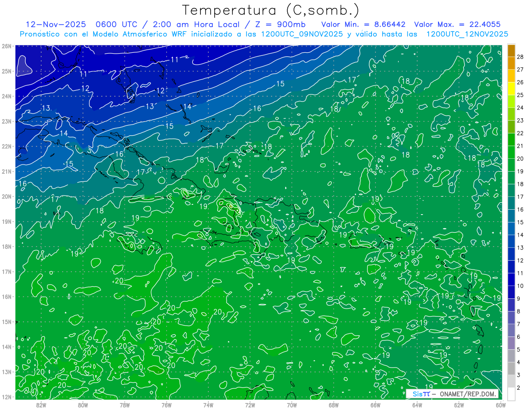Image resolution: width=532 pixels, height=411 pixels.
Task: Click the 68W longitude axis label
Action: coord(334,405)
